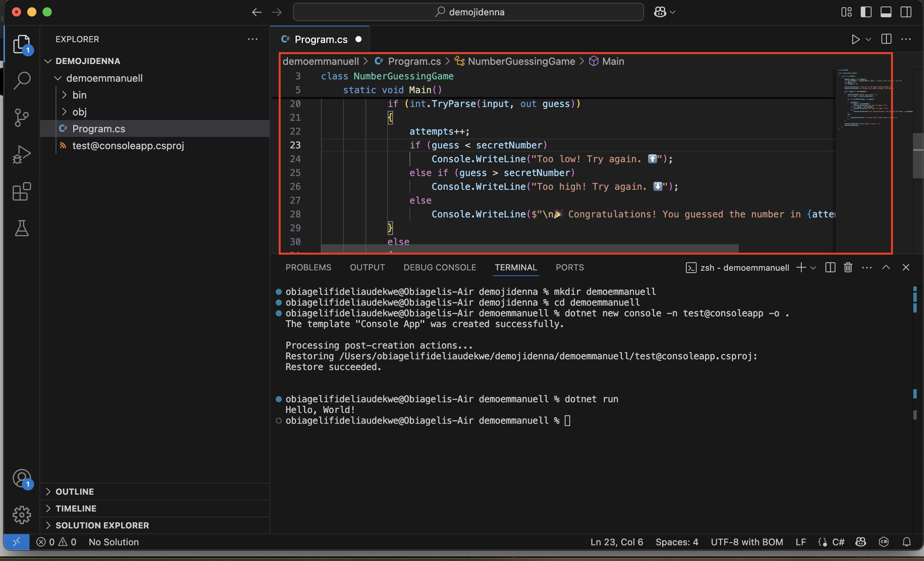The width and height of the screenshot is (924, 561).
Task: Open Explorer Views and More Actions ellipsis
Action: click(253, 39)
